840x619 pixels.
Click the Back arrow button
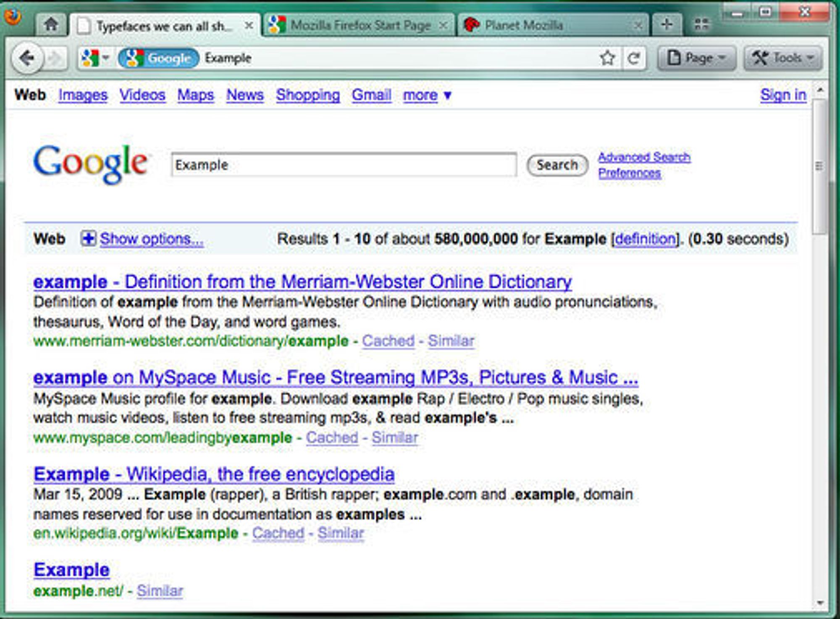27,58
